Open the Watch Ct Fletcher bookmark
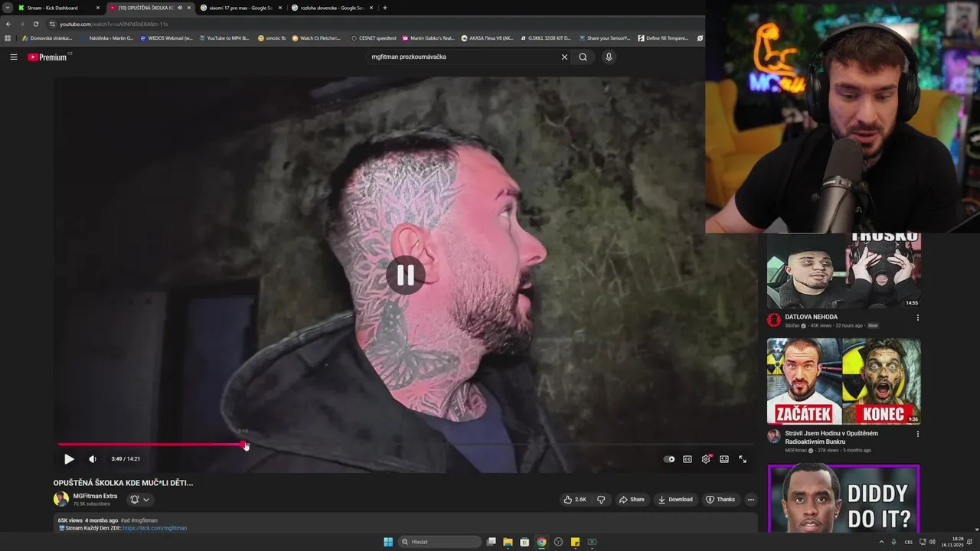The image size is (980, 551). [x=317, y=37]
